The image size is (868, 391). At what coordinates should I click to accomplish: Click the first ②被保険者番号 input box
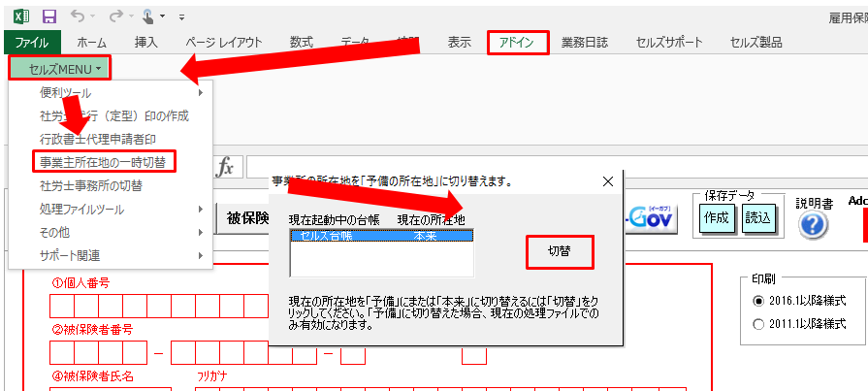tap(62, 353)
